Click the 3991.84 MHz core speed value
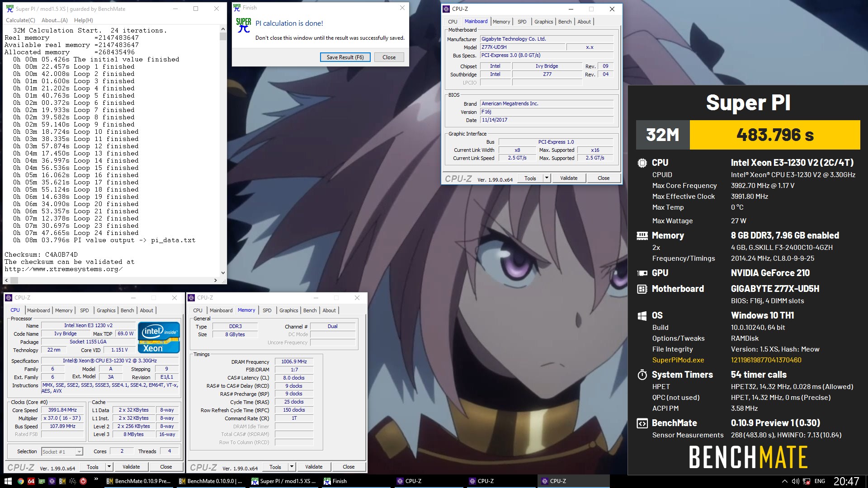 pos(63,410)
